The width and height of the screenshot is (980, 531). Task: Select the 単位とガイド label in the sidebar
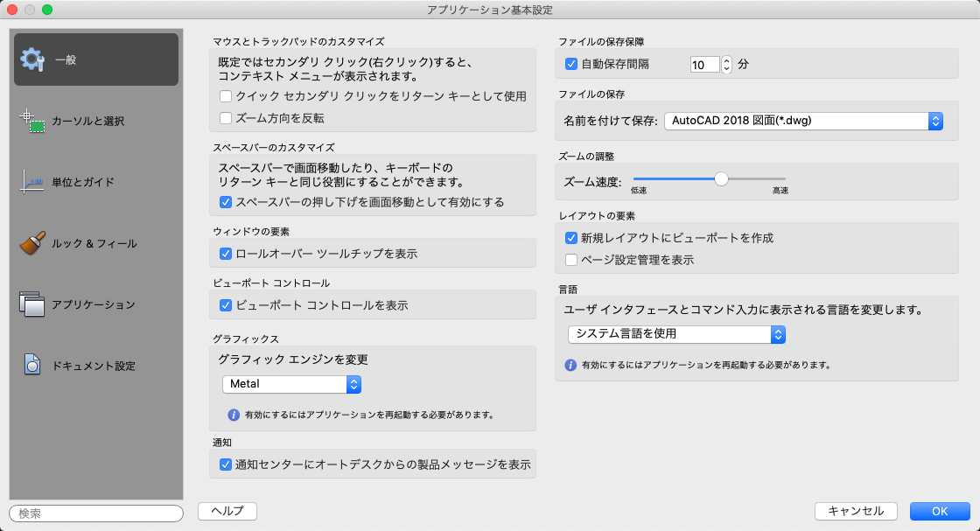click(83, 182)
